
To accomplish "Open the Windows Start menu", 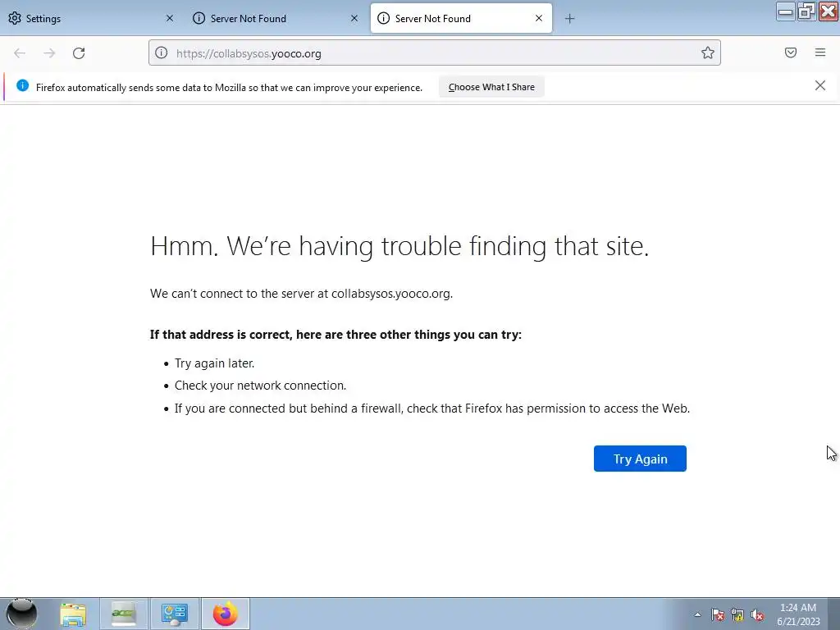I will (x=21, y=614).
